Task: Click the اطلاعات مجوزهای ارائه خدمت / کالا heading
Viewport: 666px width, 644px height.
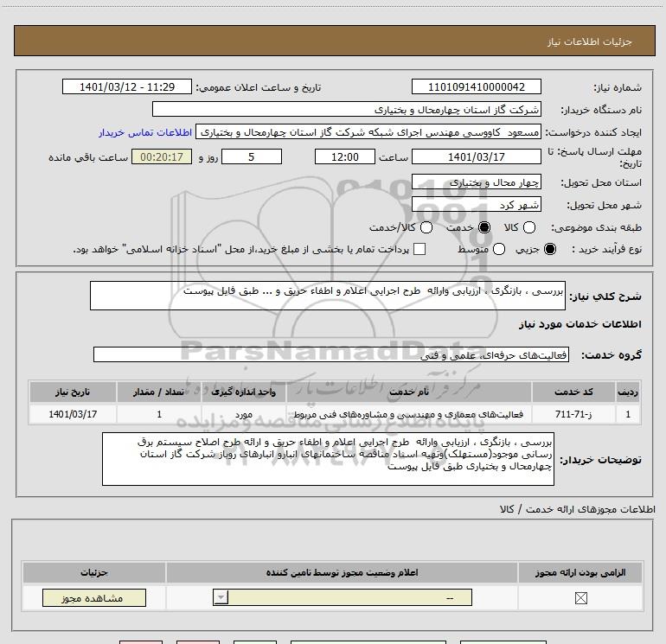Action: coord(578,509)
